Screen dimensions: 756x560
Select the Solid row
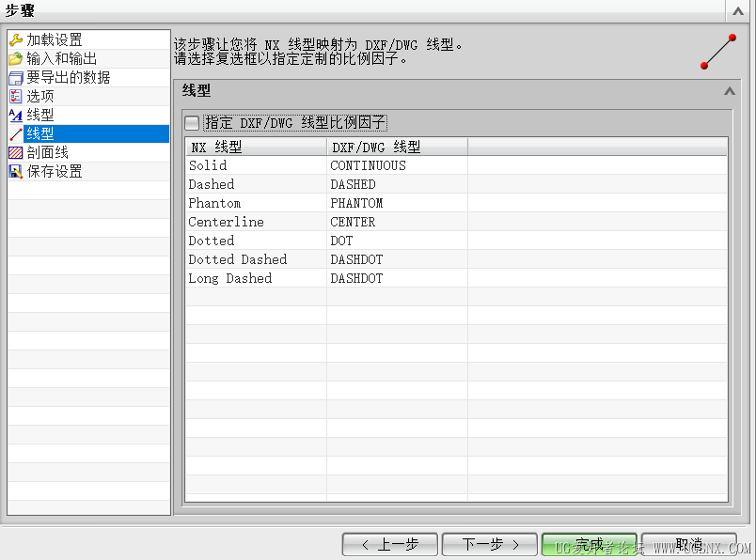pyautogui.click(x=456, y=165)
